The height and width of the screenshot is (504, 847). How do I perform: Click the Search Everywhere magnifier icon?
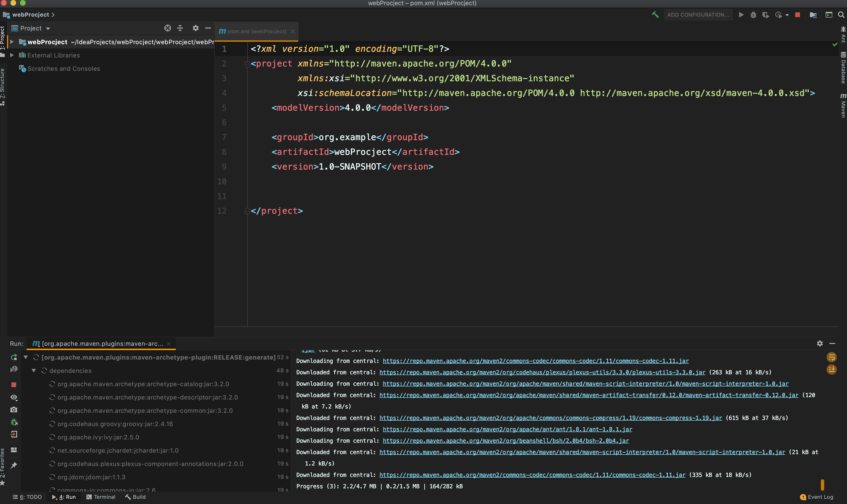(x=841, y=14)
